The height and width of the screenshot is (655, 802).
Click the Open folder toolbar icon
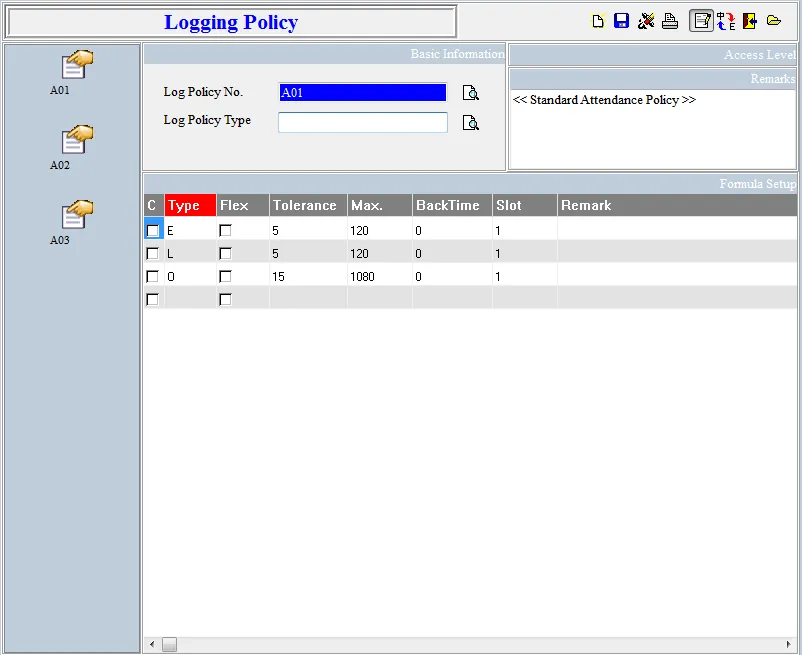[773, 21]
